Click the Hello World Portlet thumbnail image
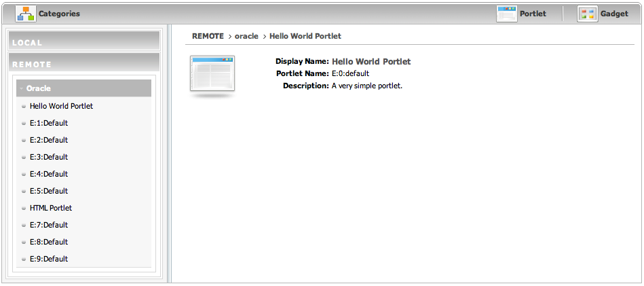Image resolution: width=644 pixels, height=286 pixels. tap(212, 74)
